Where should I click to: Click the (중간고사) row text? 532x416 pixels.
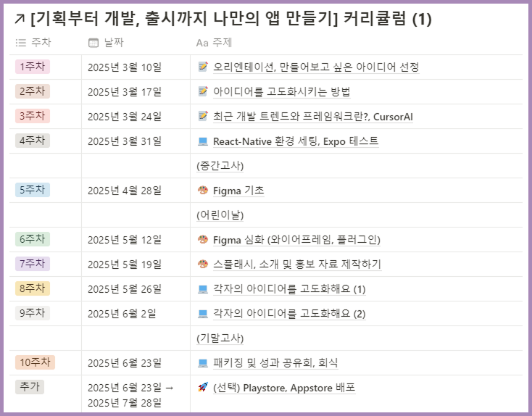(x=220, y=166)
